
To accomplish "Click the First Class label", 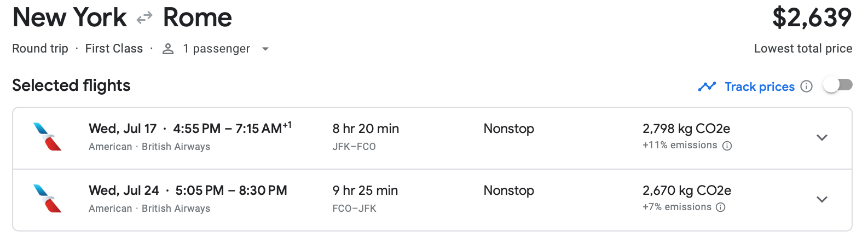I will tap(114, 49).
